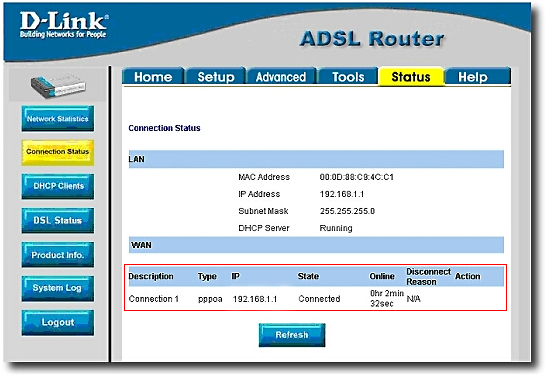Open the Product Info. page

[58, 254]
